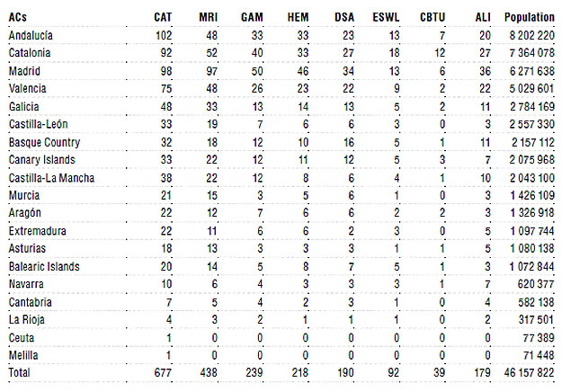Viewport: 562px width, 392px height.
Task: Select the Total row label
Action: pyautogui.click(x=20, y=372)
